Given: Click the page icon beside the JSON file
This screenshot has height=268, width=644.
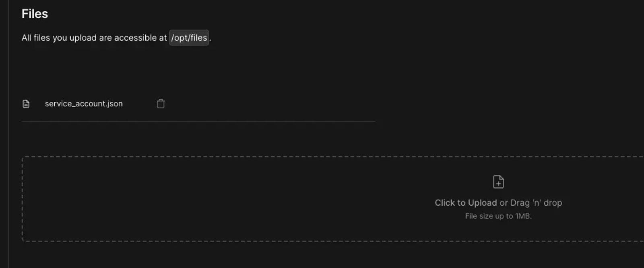Looking at the screenshot, I should [26, 104].
